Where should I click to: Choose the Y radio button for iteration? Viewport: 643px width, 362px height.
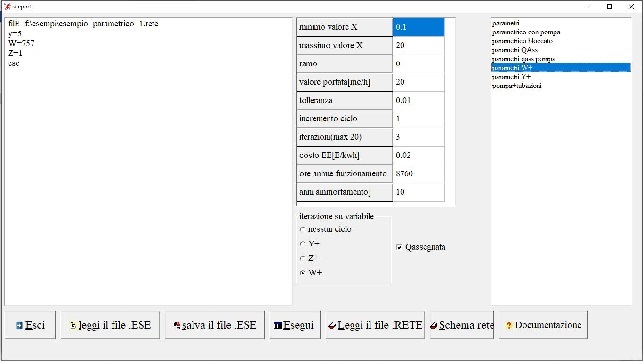click(x=302, y=244)
